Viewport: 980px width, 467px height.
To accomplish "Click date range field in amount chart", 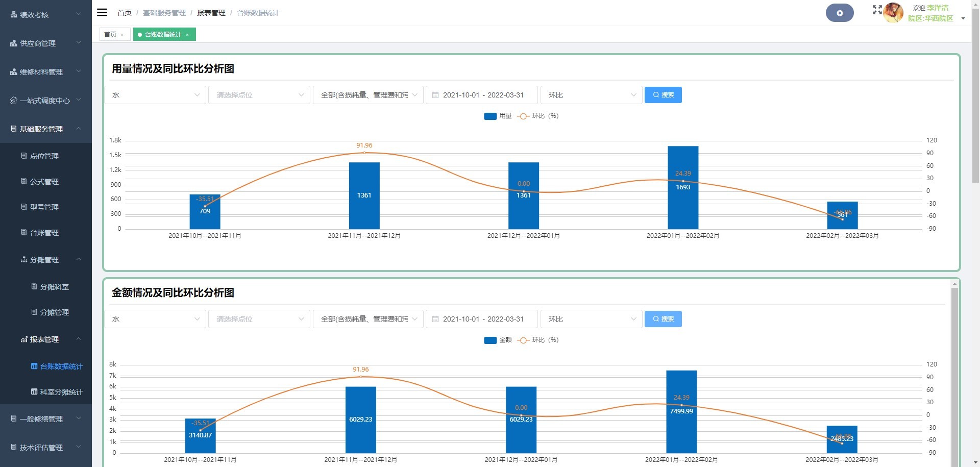I will pyautogui.click(x=482, y=319).
